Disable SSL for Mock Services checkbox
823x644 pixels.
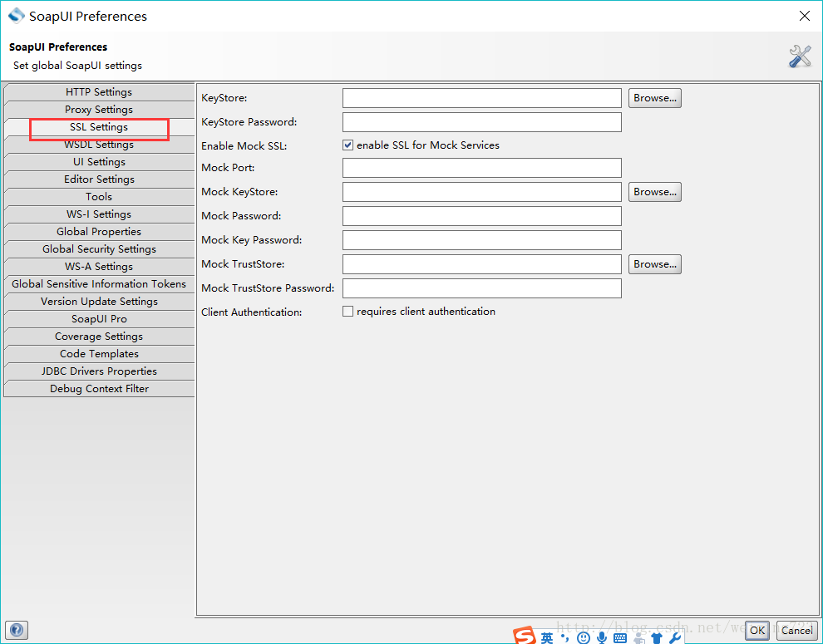(x=347, y=145)
